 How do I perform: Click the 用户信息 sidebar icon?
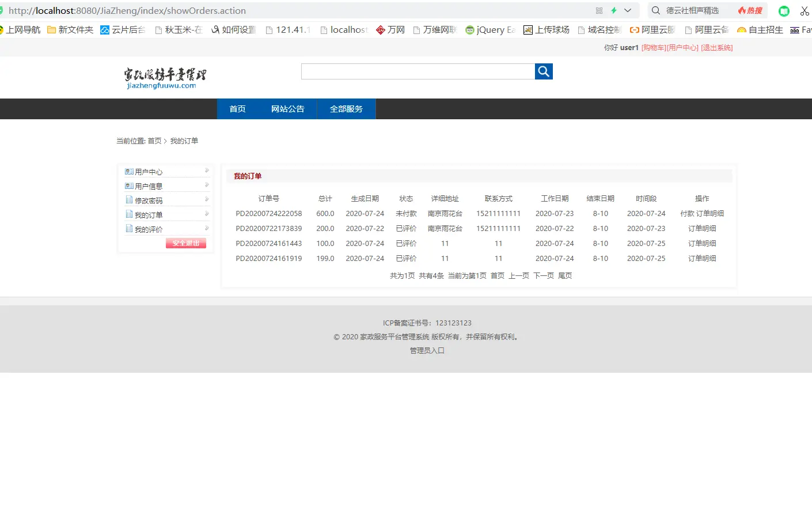click(x=130, y=185)
